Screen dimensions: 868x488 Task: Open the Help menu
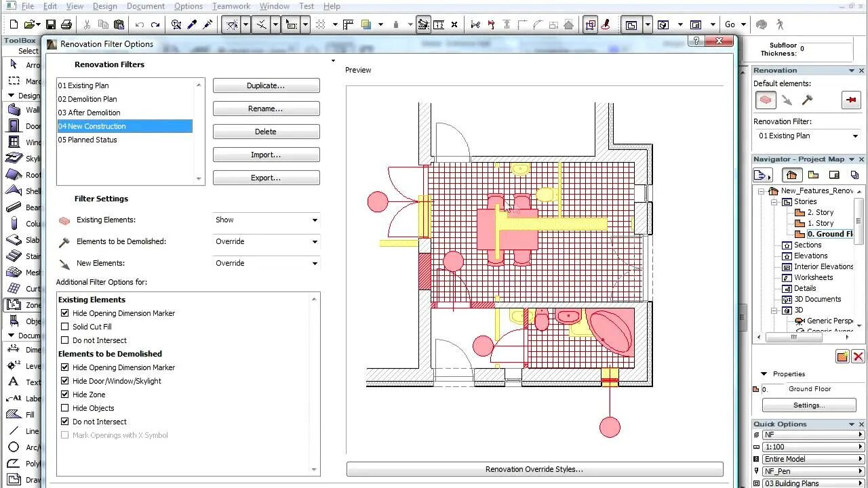point(332,6)
